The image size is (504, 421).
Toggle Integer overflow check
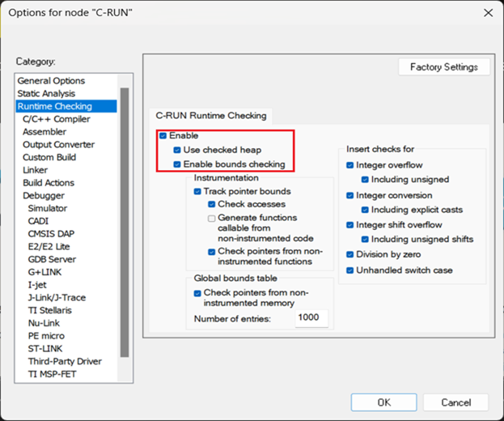click(x=350, y=165)
